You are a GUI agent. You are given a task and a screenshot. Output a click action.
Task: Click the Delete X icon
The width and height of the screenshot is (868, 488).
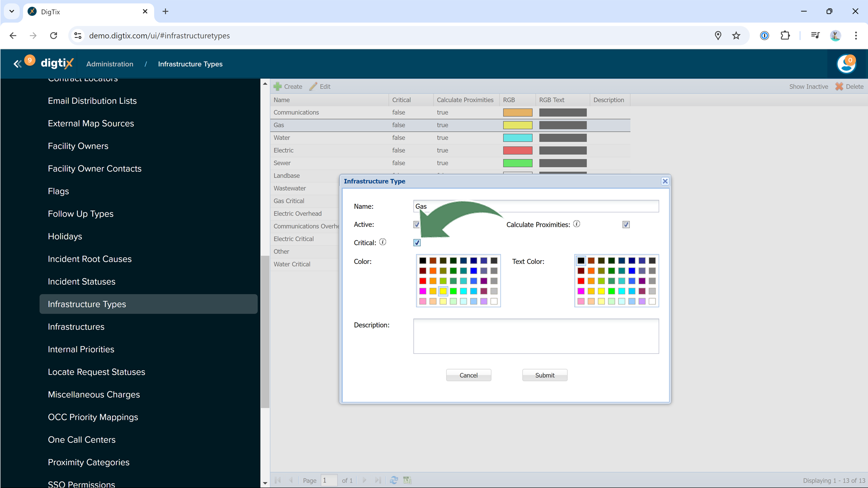(x=839, y=86)
